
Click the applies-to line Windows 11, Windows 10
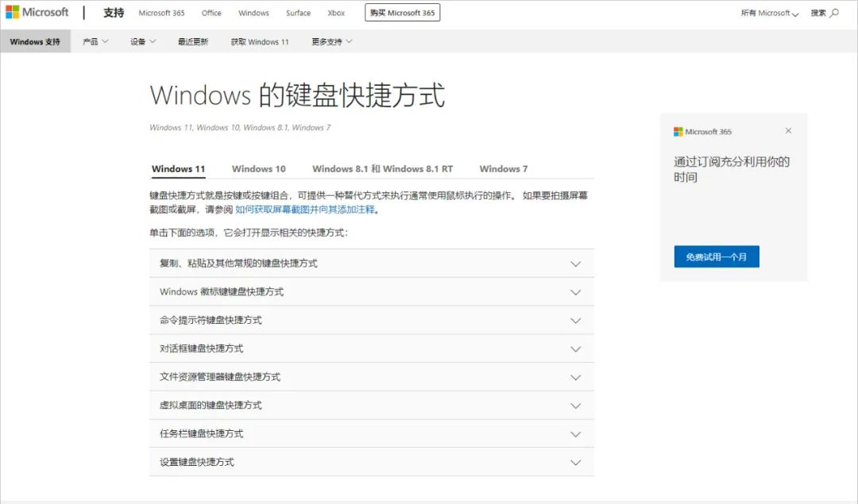(240, 127)
